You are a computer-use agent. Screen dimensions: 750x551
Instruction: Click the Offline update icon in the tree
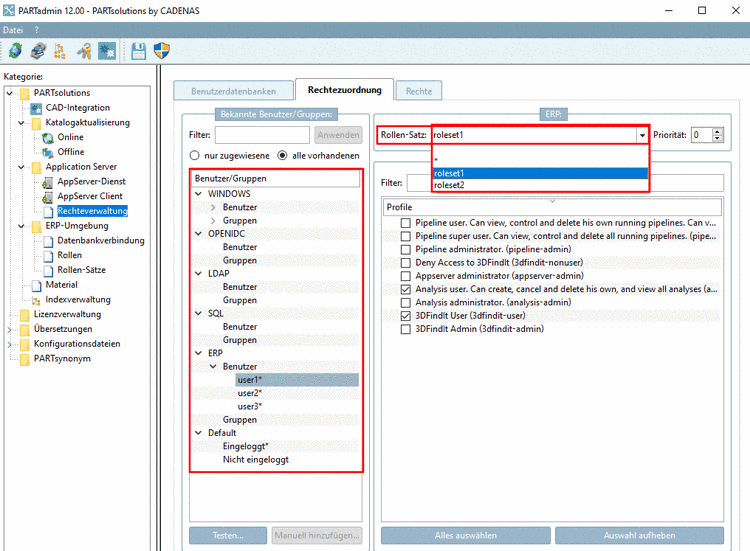(x=48, y=153)
